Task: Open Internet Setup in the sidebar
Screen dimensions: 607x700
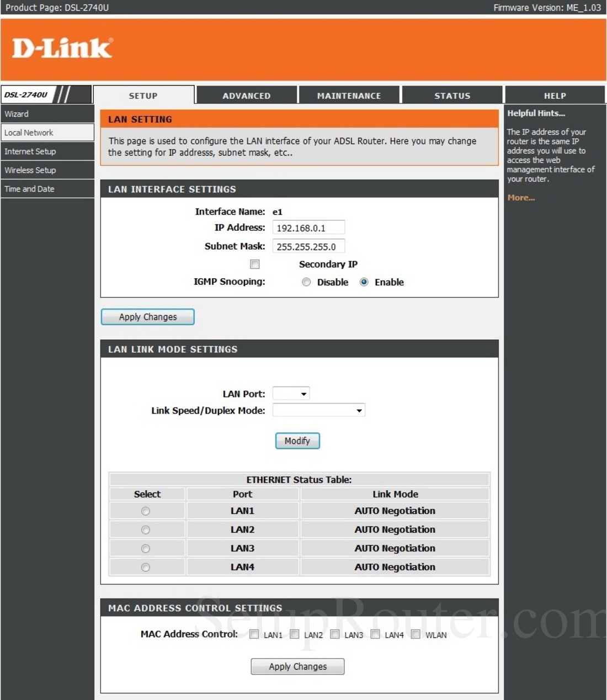Action: point(47,151)
